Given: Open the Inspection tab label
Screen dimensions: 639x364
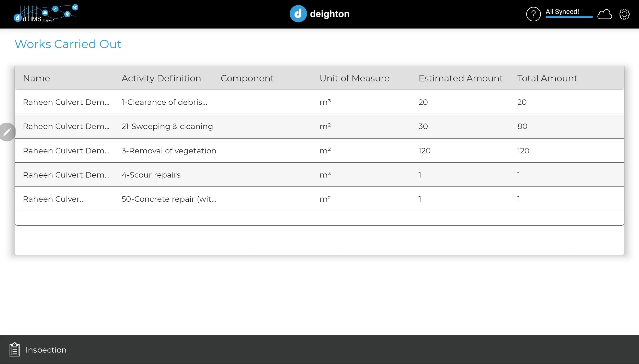Looking at the screenshot, I should pyautogui.click(x=46, y=350).
